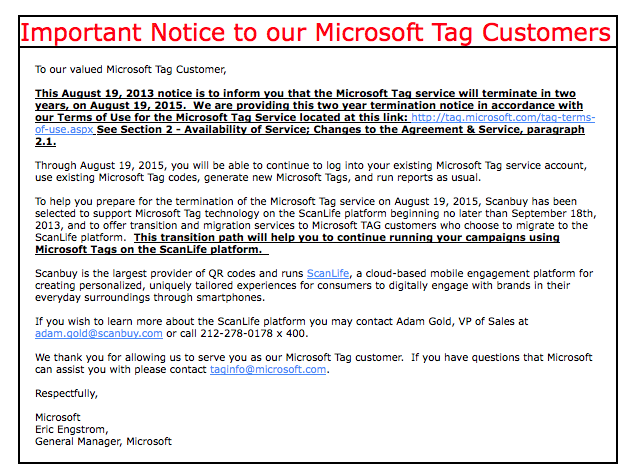
Task: Click the 'Eric Engstrom' signature name
Action: pos(72,429)
